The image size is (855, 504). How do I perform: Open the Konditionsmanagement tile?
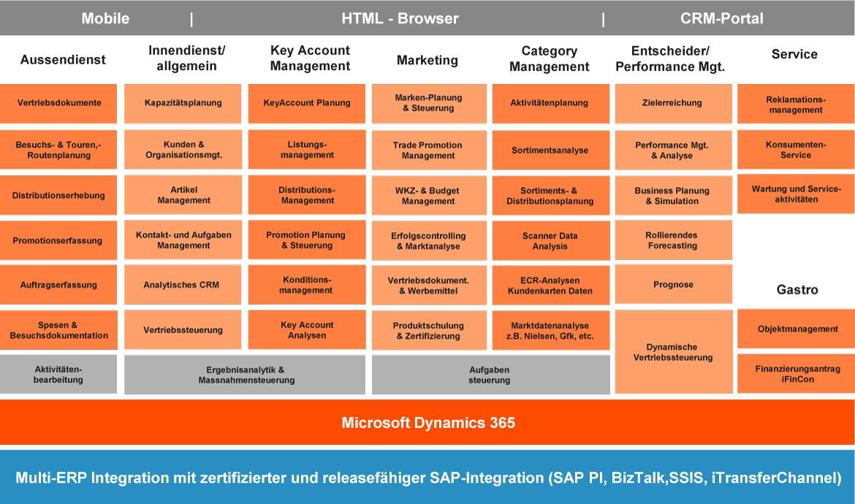point(307,284)
